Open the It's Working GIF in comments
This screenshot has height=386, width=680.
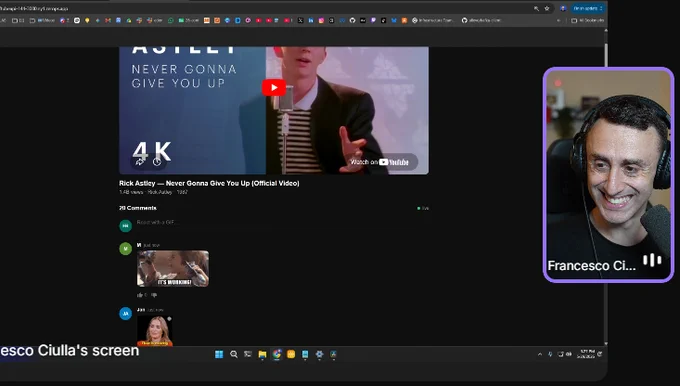tap(173, 268)
